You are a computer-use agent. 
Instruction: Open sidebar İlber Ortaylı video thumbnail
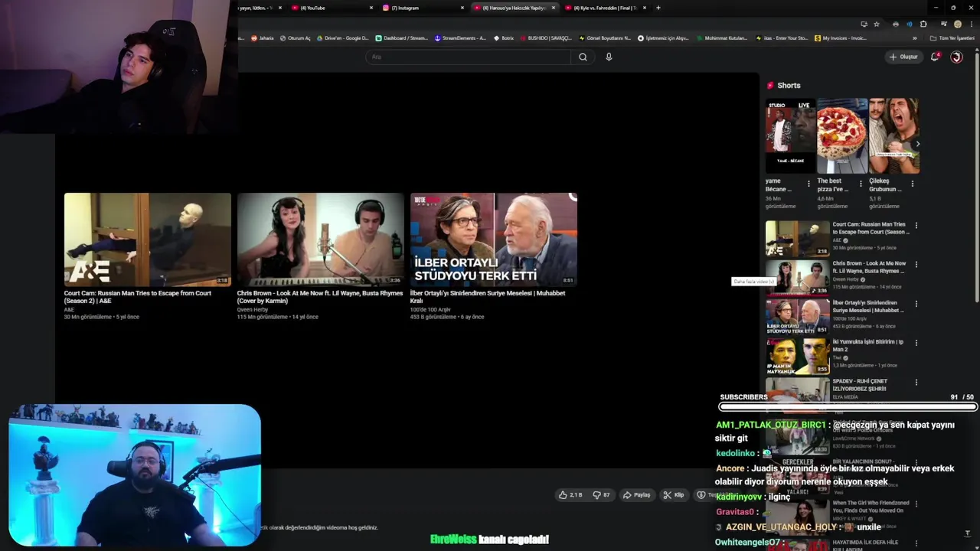[x=797, y=316]
